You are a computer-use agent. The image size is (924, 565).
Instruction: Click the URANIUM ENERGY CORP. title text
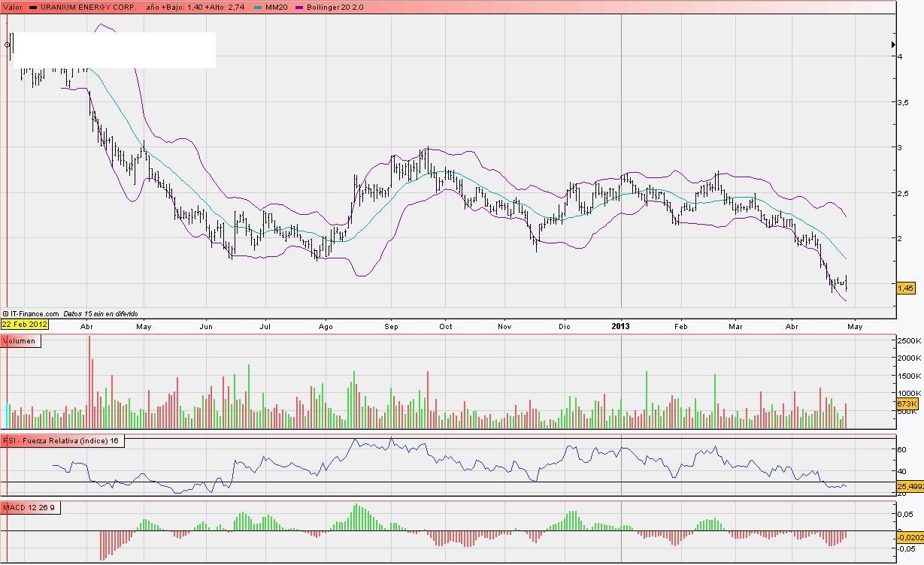tap(89, 7)
